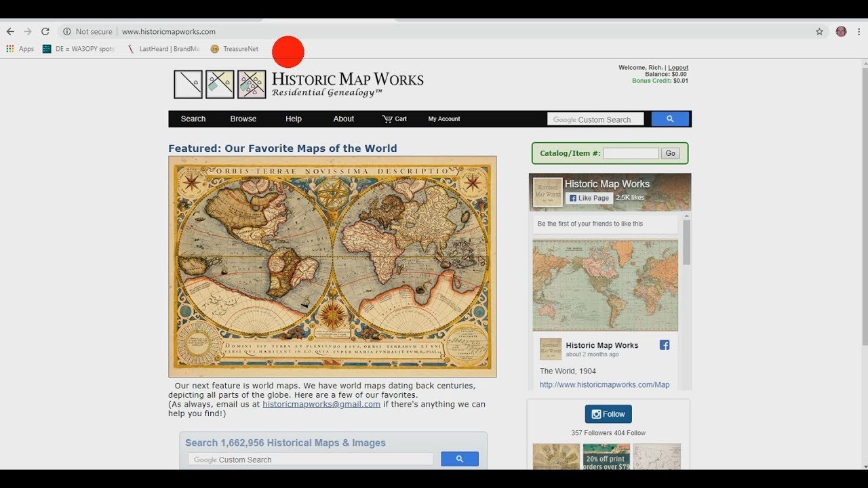
Task: Click the Go button
Action: tap(671, 153)
